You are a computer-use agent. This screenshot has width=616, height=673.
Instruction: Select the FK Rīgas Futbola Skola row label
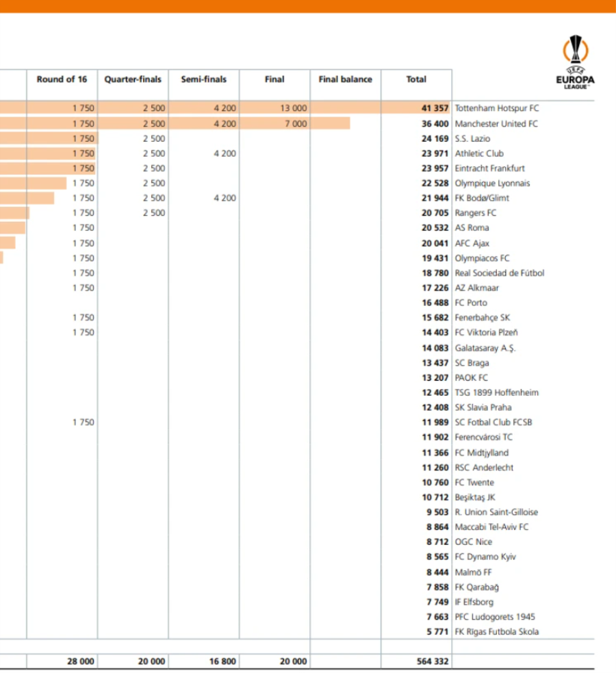pos(496,632)
